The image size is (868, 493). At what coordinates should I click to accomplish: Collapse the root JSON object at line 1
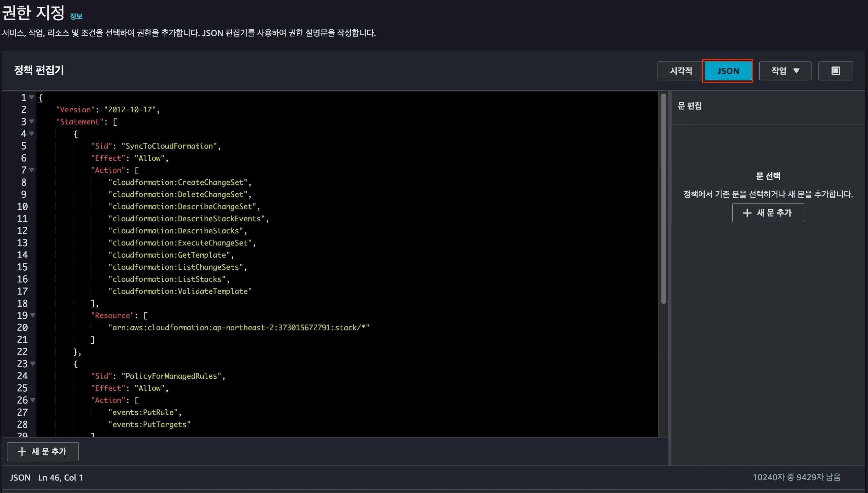[x=32, y=97]
